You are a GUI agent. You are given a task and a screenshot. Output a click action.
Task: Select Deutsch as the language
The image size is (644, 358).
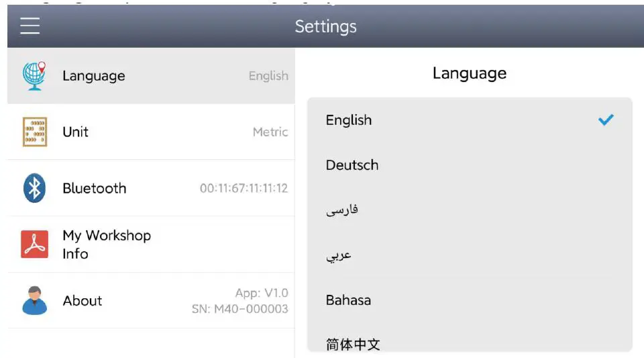click(x=352, y=165)
